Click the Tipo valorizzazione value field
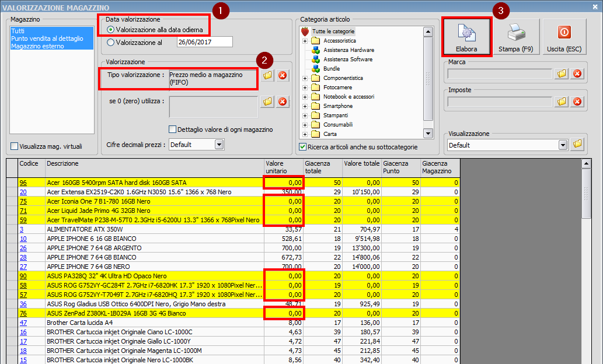Viewport: 603px width, 364px height. [x=214, y=79]
